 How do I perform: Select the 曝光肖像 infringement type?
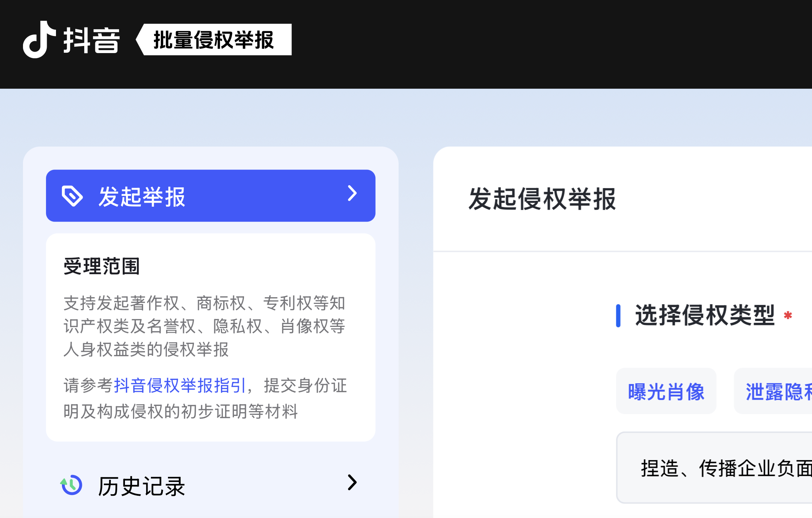(666, 391)
